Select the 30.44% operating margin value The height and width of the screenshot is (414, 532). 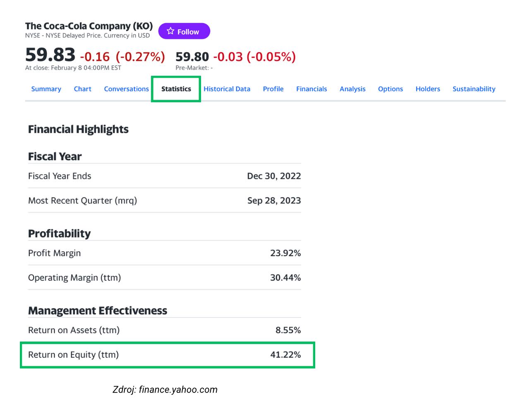click(x=285, y=277)
